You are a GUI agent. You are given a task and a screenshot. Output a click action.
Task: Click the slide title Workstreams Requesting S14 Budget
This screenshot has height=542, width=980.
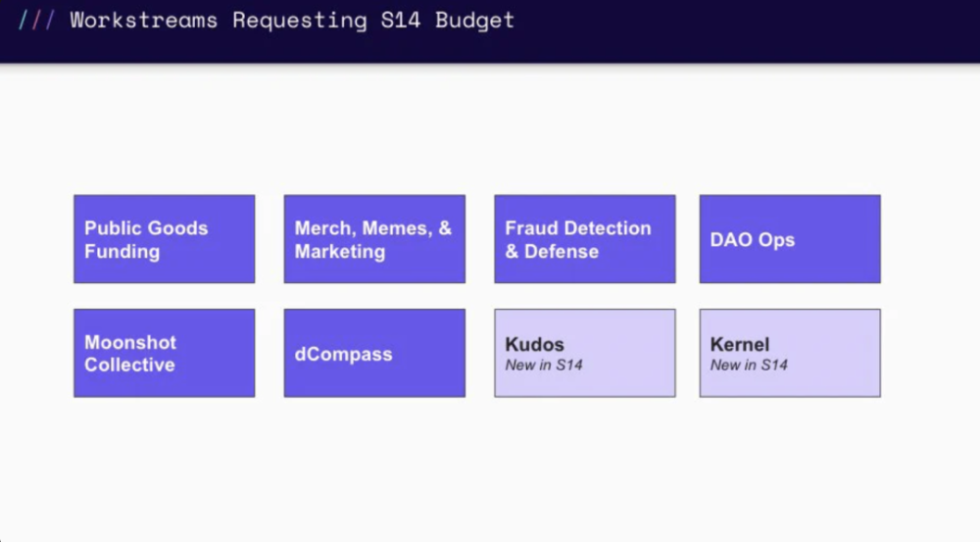tap(292, 20)
